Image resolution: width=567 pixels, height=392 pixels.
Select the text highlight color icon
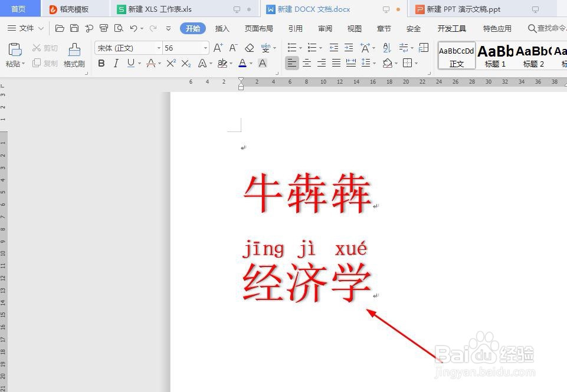223,64
